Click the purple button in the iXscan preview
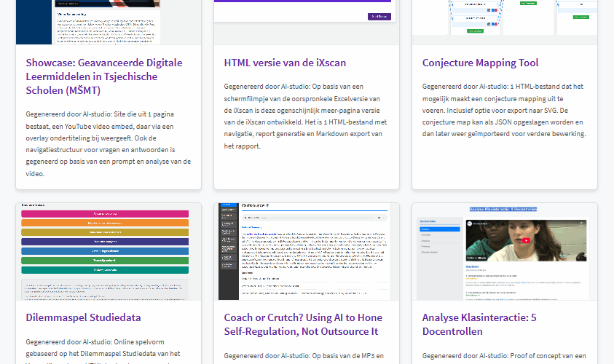Image resolution: width=614 pixels, height=364 pixels. [379, 16]
